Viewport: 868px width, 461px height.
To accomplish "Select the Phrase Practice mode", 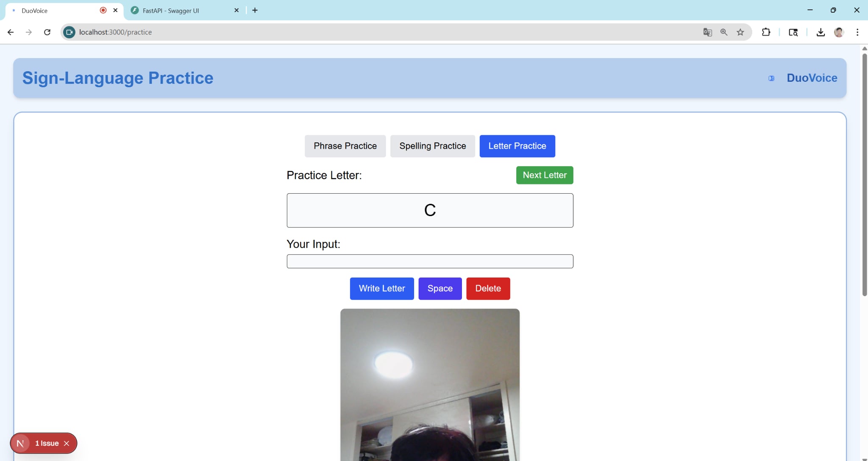I will (345, 146).
